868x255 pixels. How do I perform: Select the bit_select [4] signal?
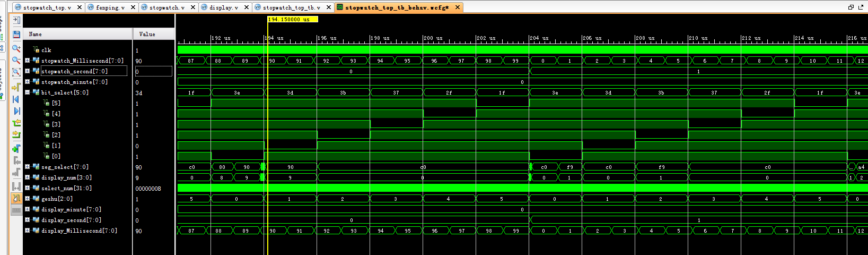point(56,114)
